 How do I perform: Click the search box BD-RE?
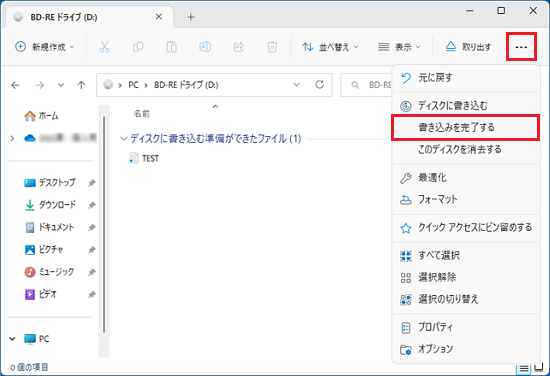(367, 85)
